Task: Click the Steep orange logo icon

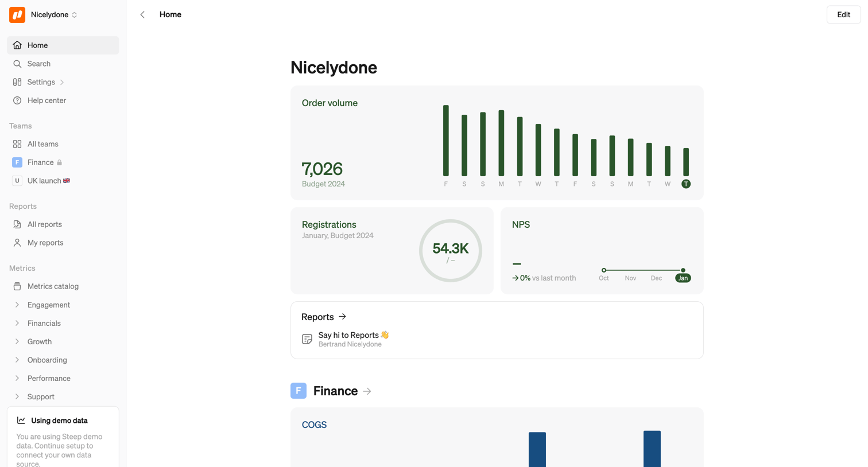Action: point(17,15)
